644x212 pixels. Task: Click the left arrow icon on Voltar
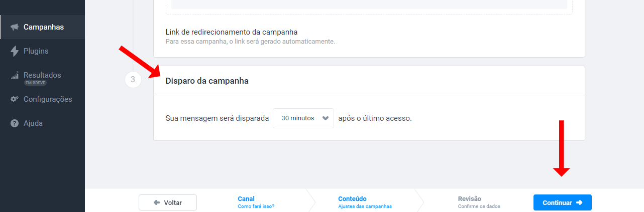pyautogui.click(x=157, y=202)
